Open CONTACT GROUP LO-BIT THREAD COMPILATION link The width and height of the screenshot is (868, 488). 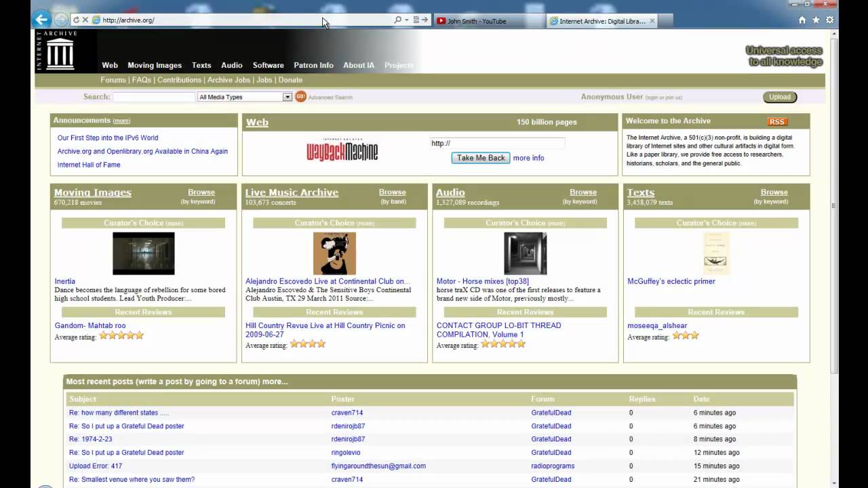point(499,329)
